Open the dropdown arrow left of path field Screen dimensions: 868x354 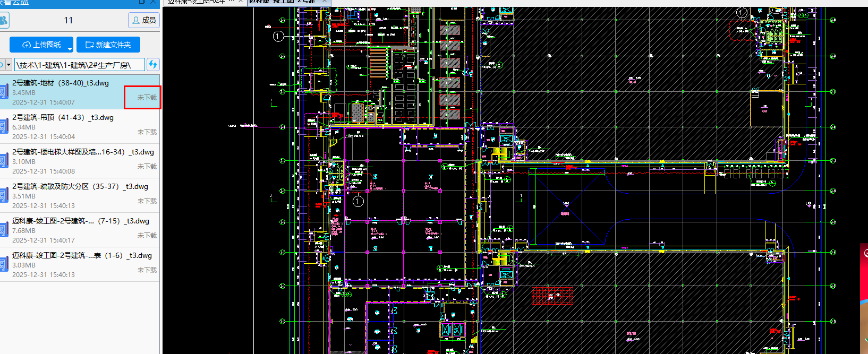click(x=8, y=65)
